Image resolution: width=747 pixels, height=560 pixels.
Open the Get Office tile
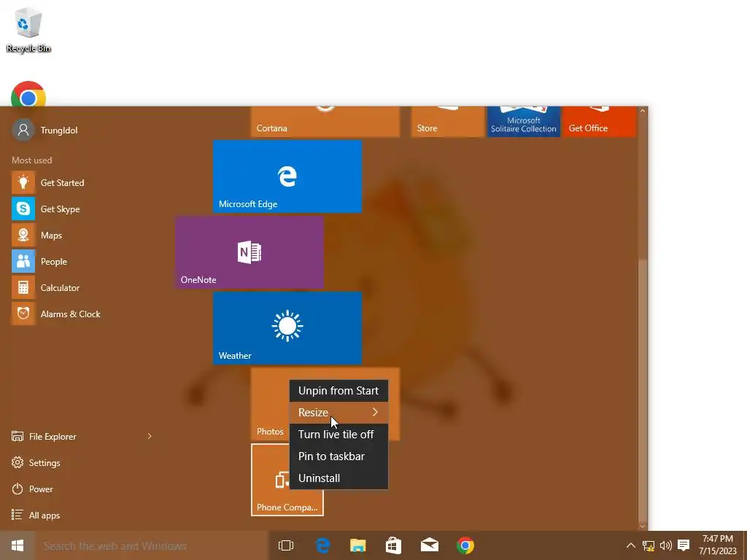(600, 122)
